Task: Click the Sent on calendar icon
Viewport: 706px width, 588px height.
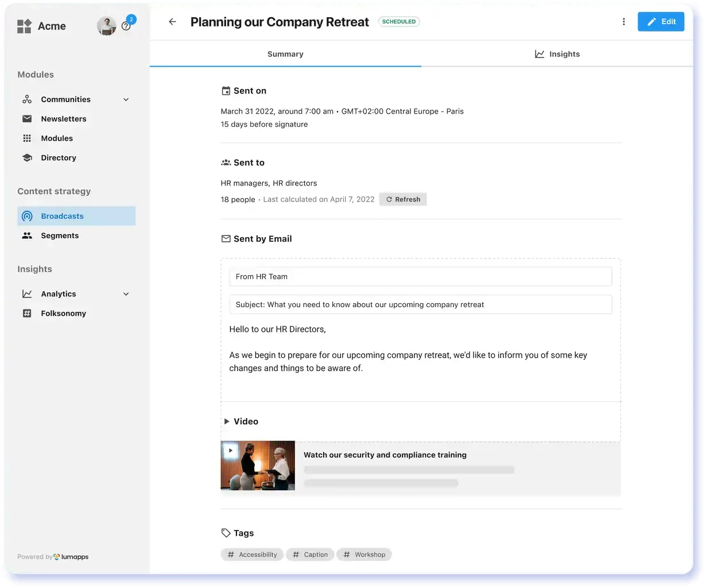Action: [x=226, y=91]
